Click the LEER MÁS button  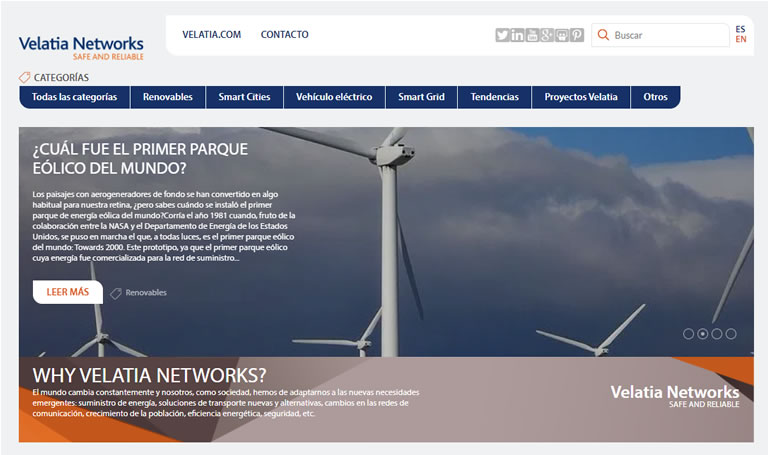click(x=68, y=292)
